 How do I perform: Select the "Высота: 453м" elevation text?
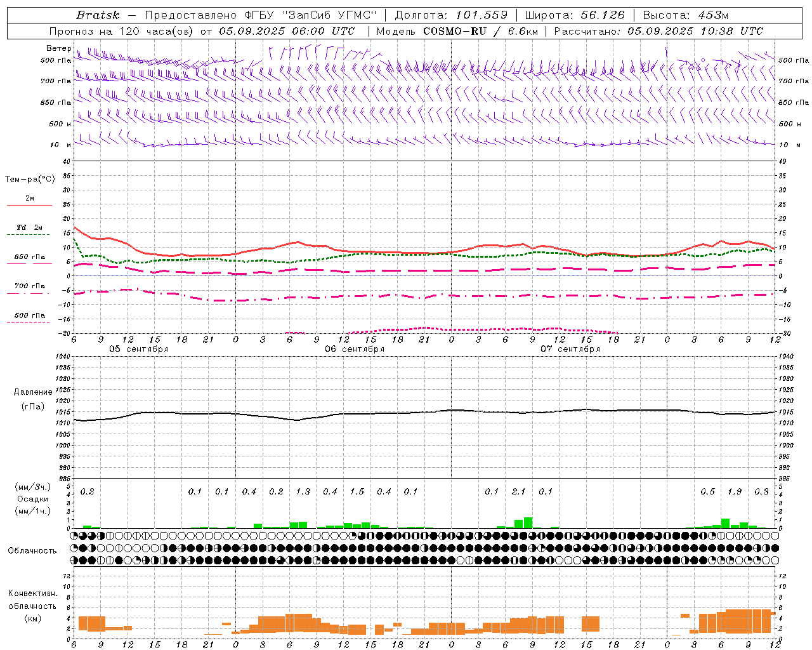click(x=686, y=15)
